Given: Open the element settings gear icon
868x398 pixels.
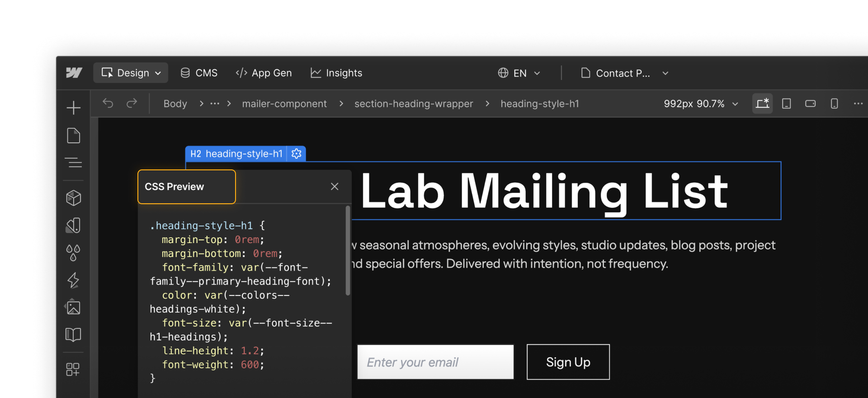Looking at the screenshot, I should 297,154.
